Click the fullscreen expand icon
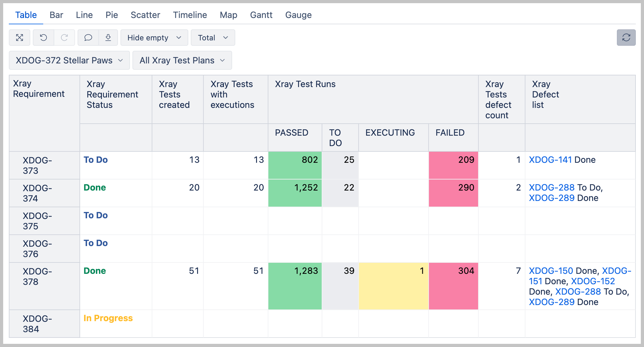This screenshot has width=644, height=347. pos(20,38)
